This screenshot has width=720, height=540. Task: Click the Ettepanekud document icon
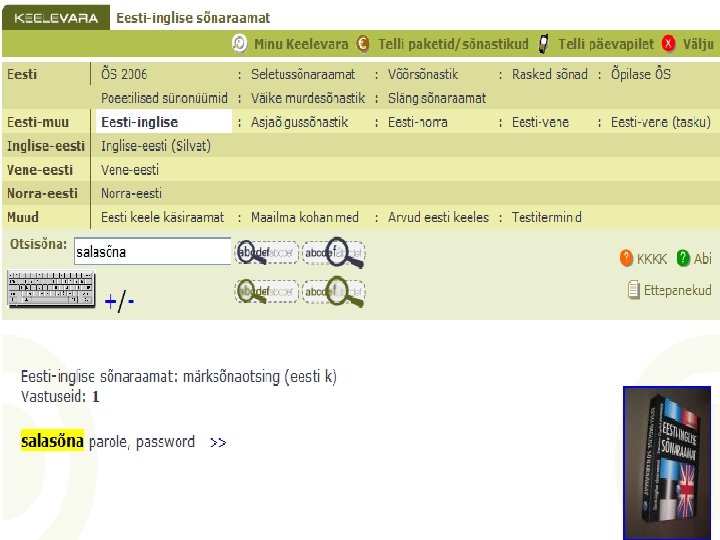(634, 290)
